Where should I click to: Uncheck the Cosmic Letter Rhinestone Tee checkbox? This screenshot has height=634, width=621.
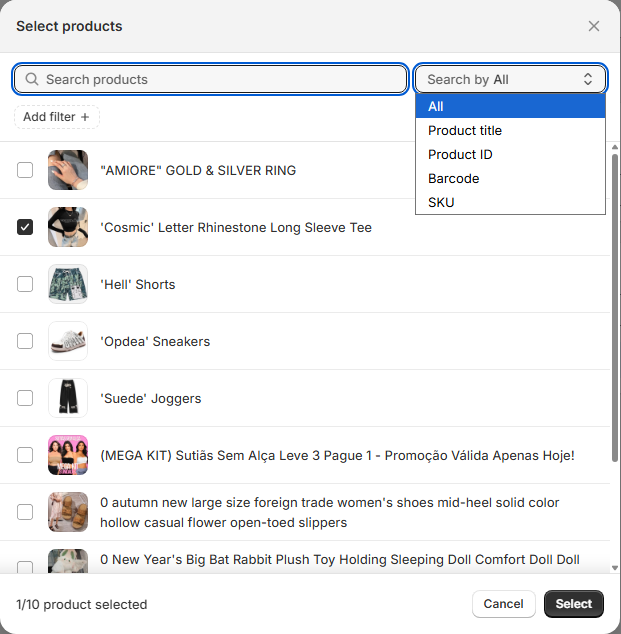25,227
